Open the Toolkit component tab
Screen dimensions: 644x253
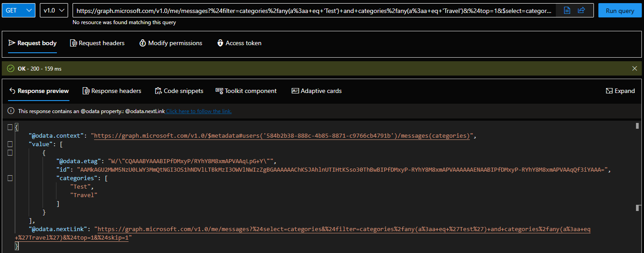pos(246,91)
